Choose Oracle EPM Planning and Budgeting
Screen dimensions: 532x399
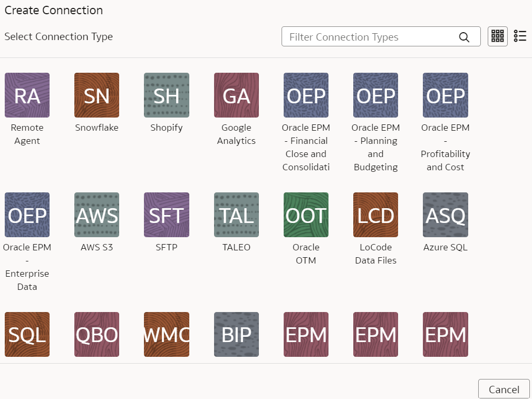375,95
